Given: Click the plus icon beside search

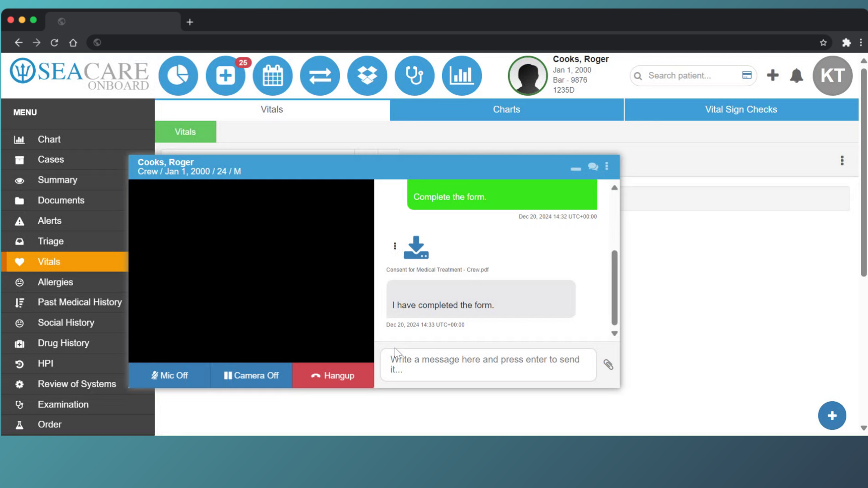Looking at the screenshot, I should 773,75.
